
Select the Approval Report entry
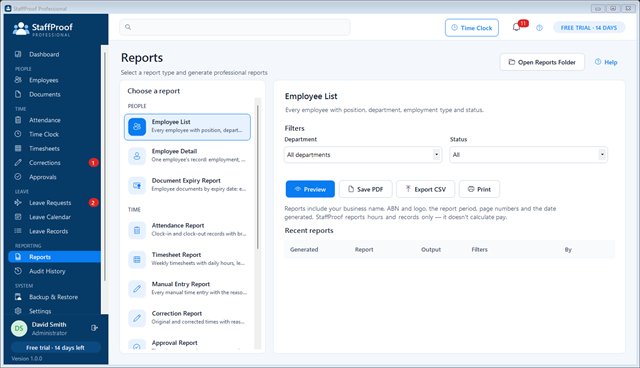(187, 344)
